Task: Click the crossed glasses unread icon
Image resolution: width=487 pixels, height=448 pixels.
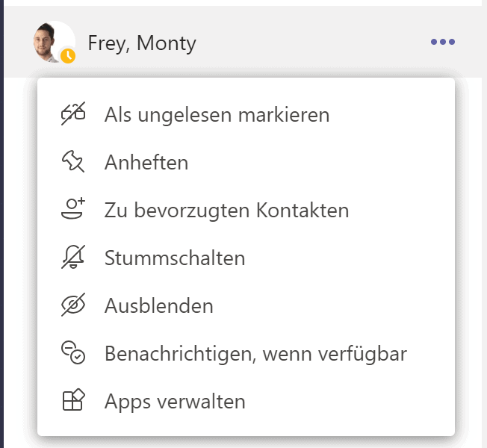Action: [73, 114]
